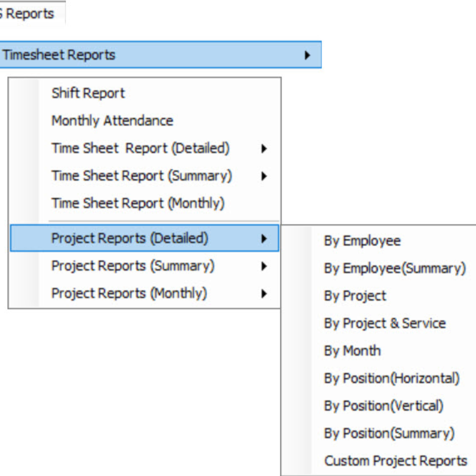Open Custom Project Reports
This screenshot has height=476, width=476.
396,461
